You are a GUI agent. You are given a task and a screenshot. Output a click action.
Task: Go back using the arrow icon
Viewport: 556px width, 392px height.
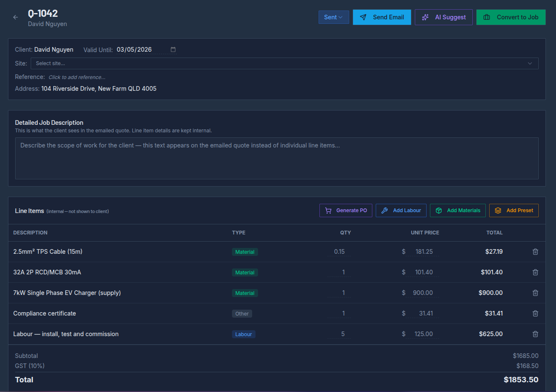(x=16, y=17)
